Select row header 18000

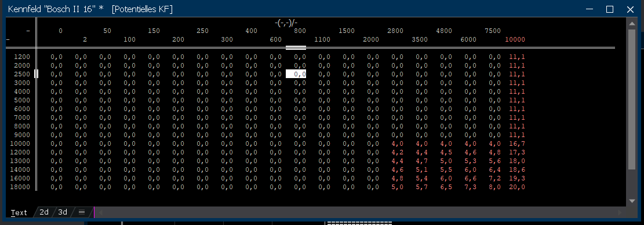pos(20,187)
